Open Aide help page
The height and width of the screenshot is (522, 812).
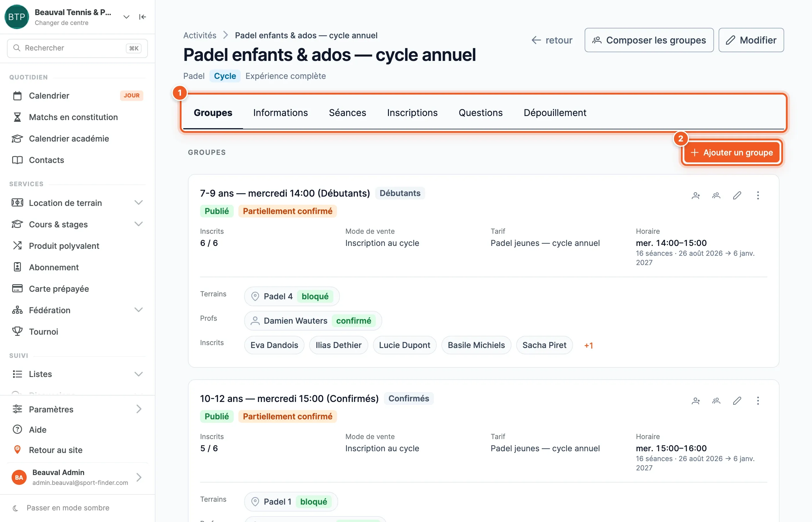(77, 429)
